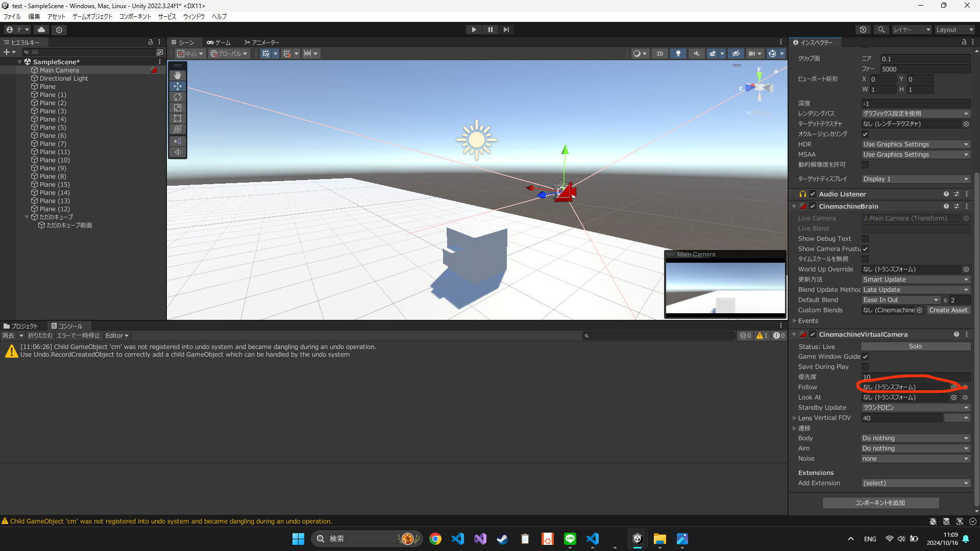Select the Rect transform tool
Viewport: 980px width, 551px height.
[178, 118]
